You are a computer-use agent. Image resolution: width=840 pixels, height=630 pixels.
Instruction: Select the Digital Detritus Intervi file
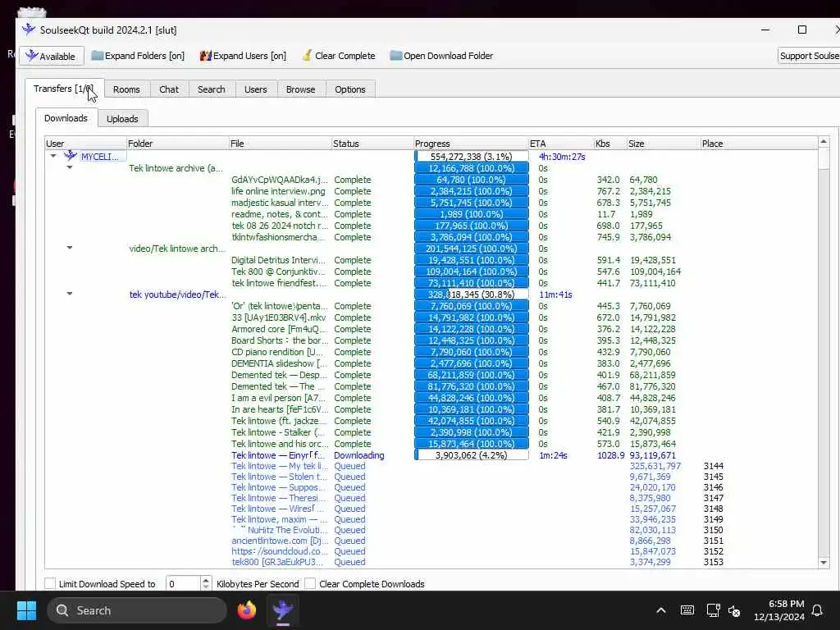(x=278, y=260)
